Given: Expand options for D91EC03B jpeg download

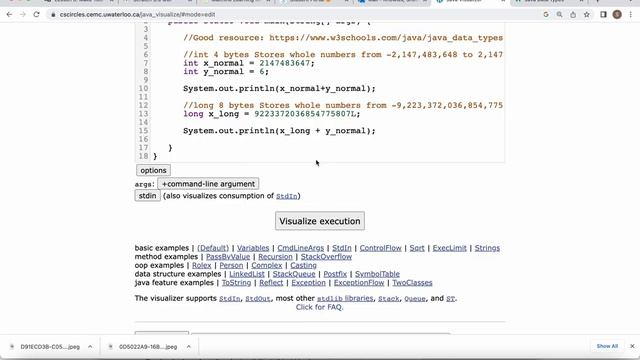Looking at the screenshot, I should (x=90, y=347).
